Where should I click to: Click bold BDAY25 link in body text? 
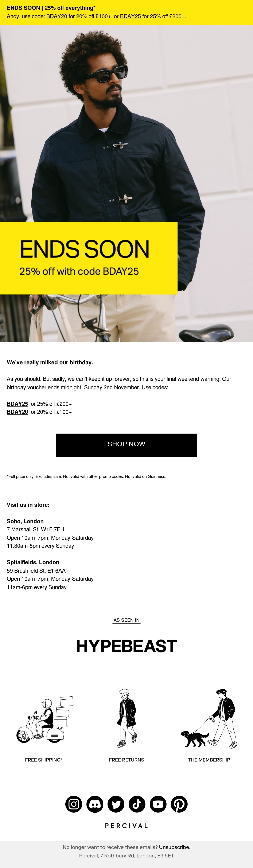coord(17,404)
